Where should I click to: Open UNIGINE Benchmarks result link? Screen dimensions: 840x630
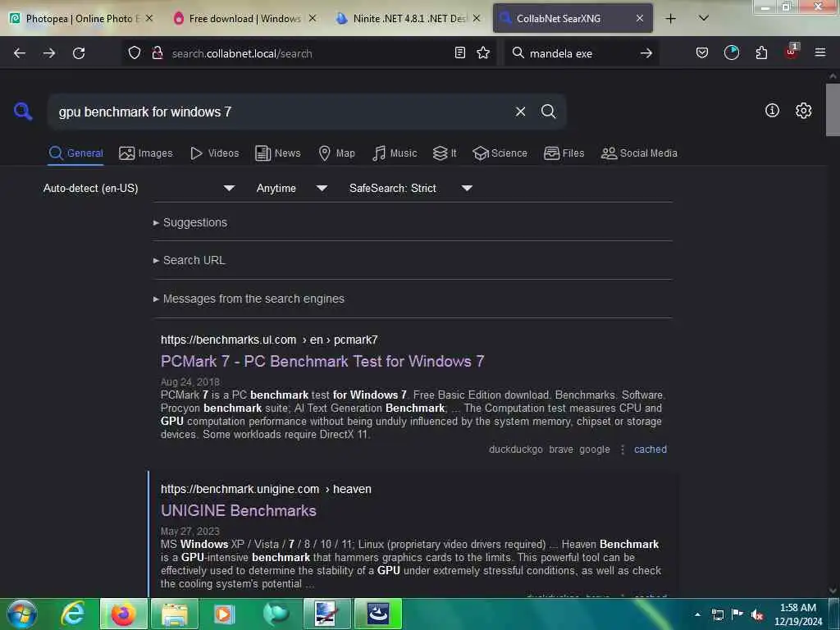(239, 510)
